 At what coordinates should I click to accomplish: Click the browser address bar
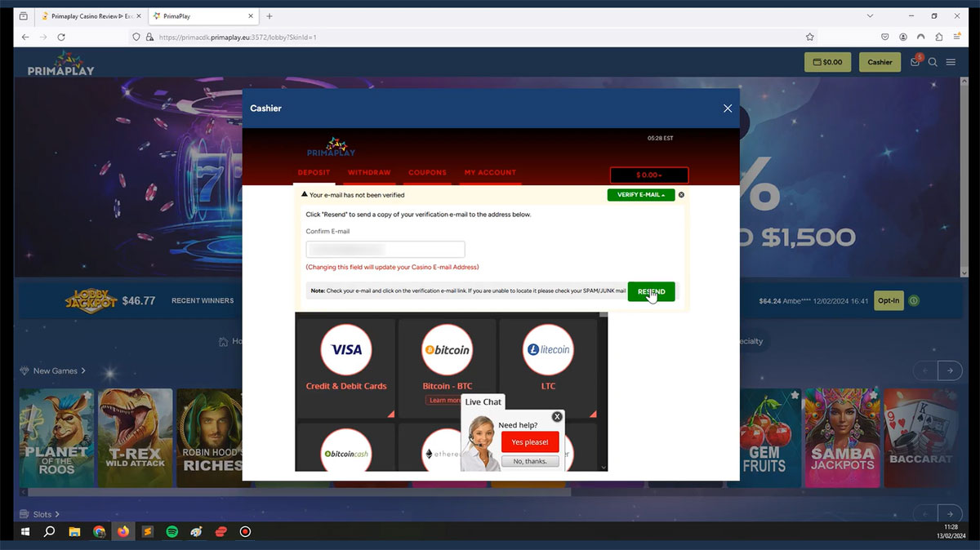(x=474, y=37)
